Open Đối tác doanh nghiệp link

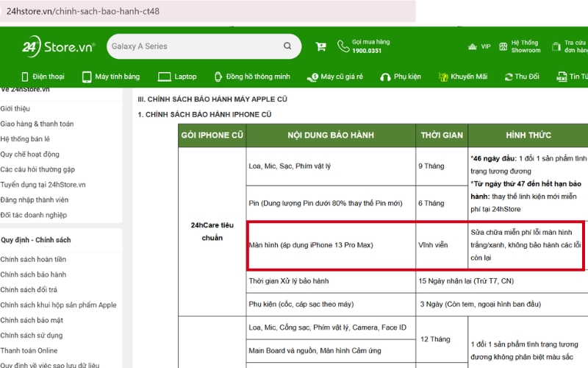tap(33, 215)
